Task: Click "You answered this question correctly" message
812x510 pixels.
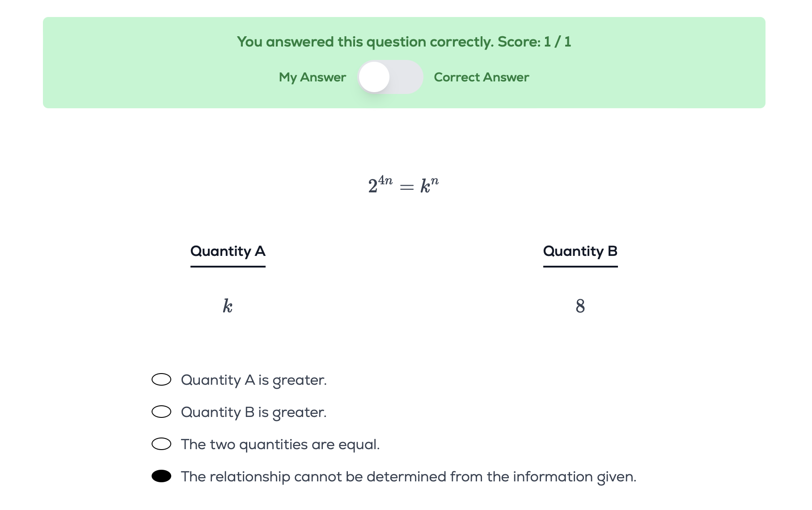Action: 365,42
